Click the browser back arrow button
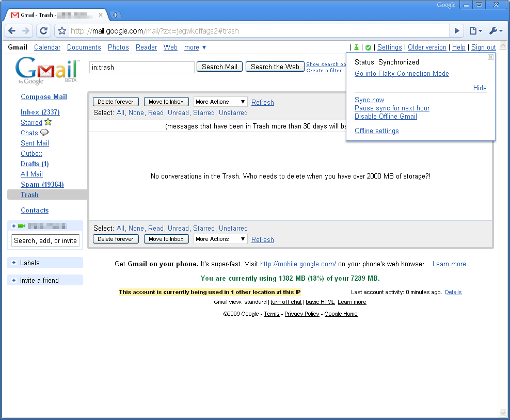 12,31
